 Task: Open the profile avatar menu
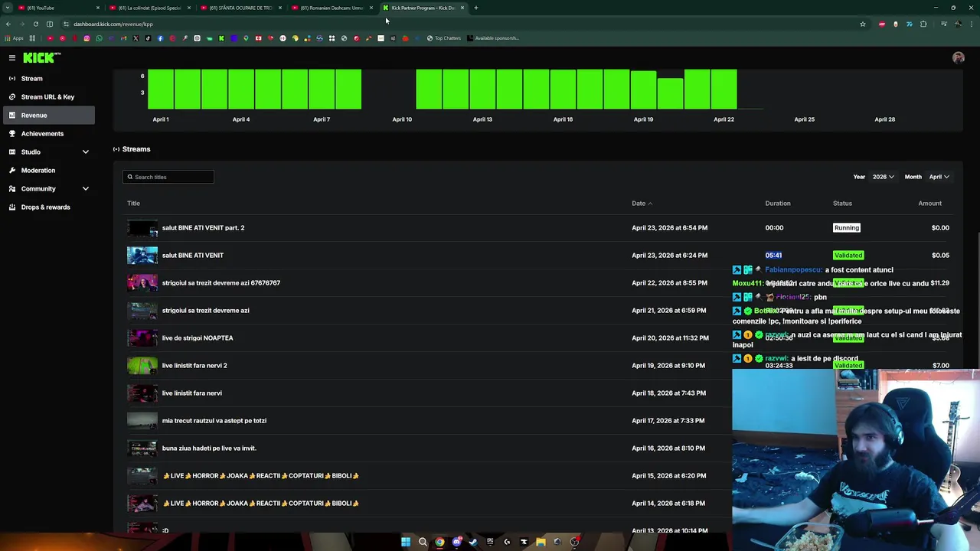point(958,57)
